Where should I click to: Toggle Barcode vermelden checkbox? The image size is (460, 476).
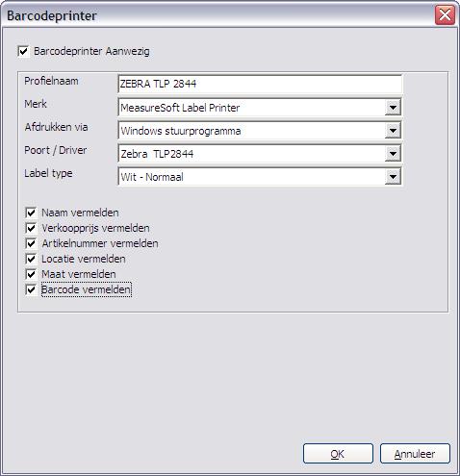coord(31,289)
